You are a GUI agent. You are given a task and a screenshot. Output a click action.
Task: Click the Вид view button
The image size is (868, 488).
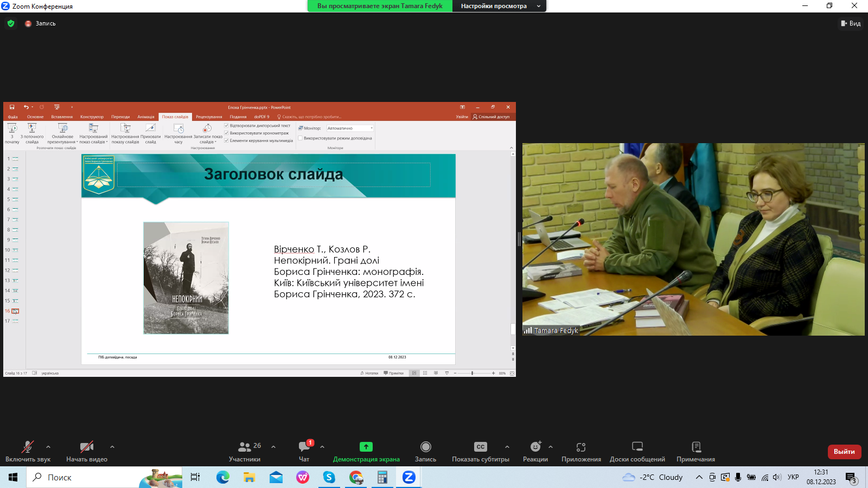pos(851,23)
